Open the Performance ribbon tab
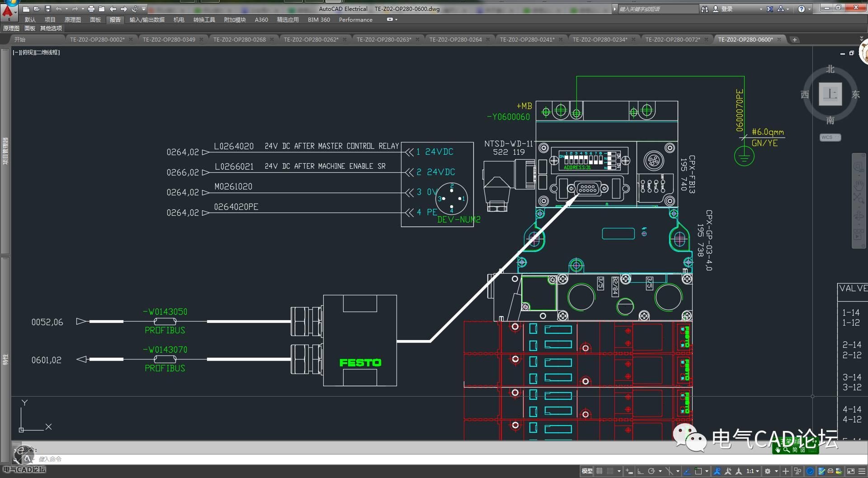868x478 pixels. pyautogui.click(x=356, y=19)
